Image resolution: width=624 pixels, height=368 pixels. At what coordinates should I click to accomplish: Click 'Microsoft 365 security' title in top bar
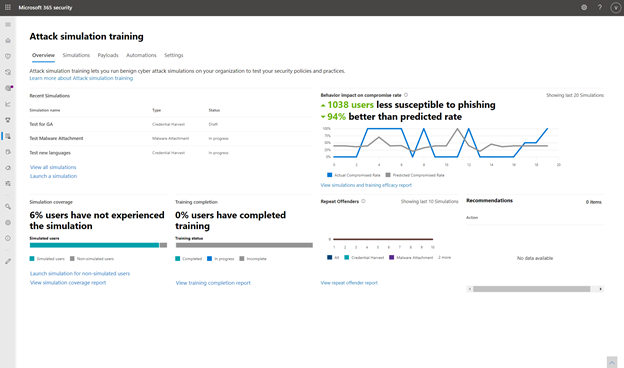[x=45, y=8]
